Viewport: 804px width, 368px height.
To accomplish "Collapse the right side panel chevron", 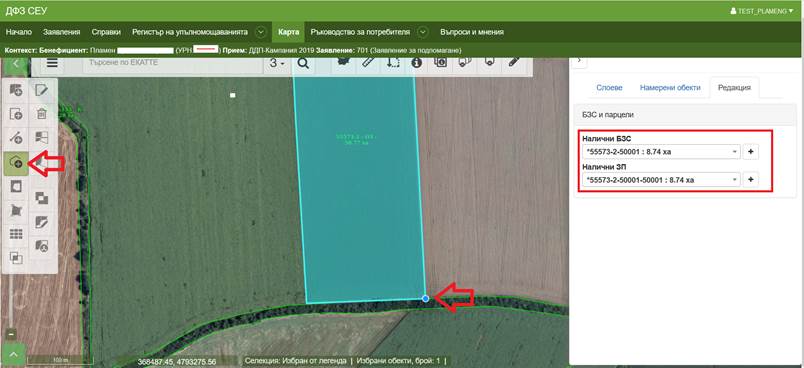I will click(579, 60).
